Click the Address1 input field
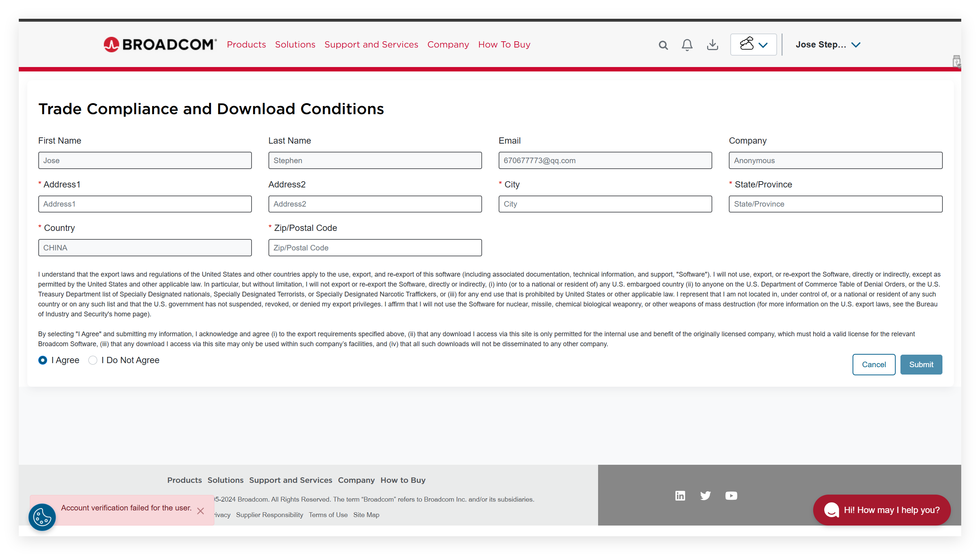This screenshot has width=980, height=555. [x=145, y=204]
